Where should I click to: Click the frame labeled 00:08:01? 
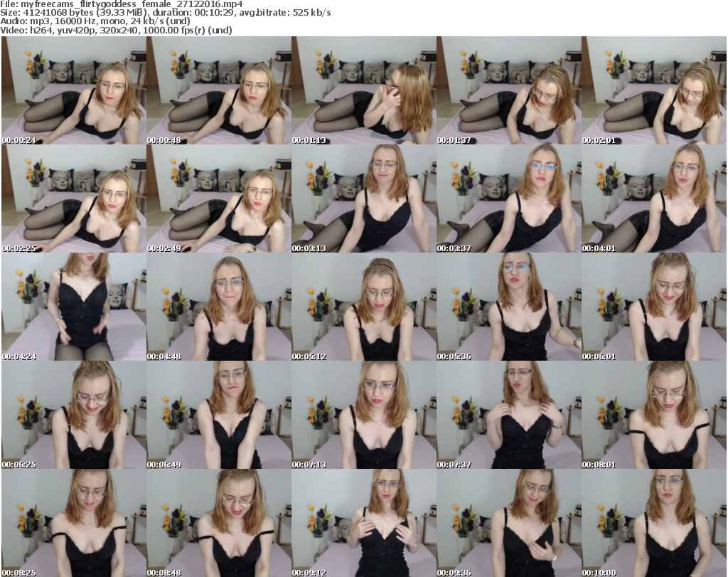(x=653, y=415)
